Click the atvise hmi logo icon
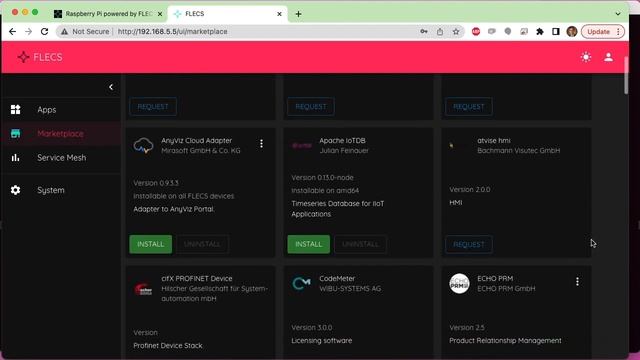 pyautogui.click(x=451, y=145)
